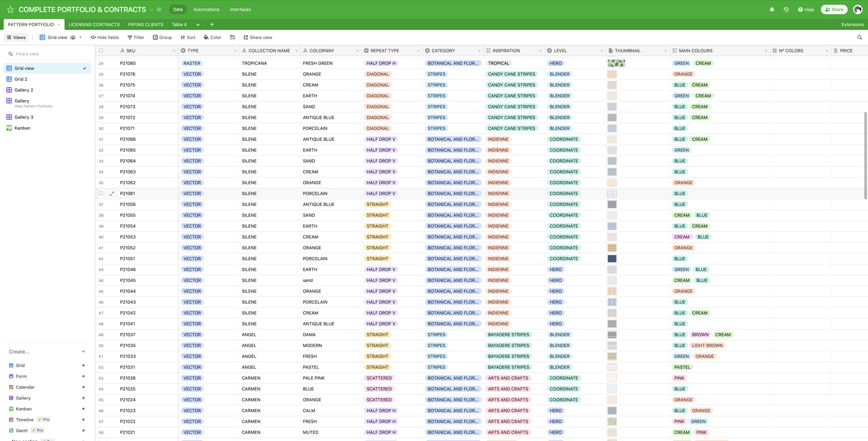
Task: Open row height icon in toolbar
Action: pyautogui.click(x=232, y=37)
